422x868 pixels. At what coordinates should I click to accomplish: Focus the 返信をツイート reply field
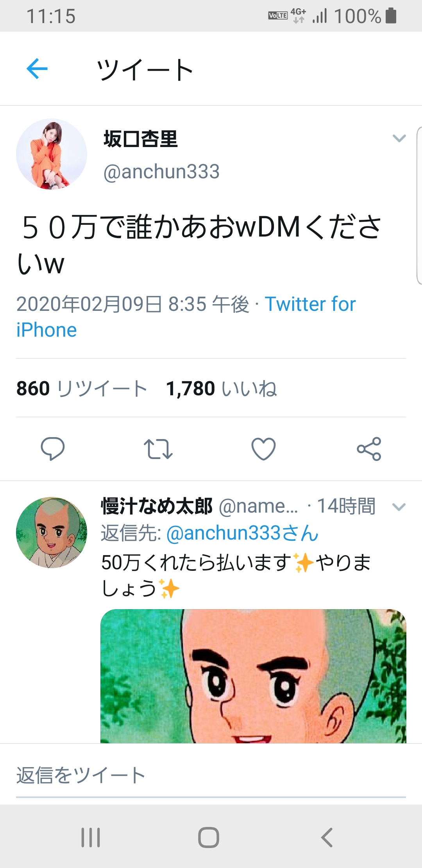click(x=211, y=776)
